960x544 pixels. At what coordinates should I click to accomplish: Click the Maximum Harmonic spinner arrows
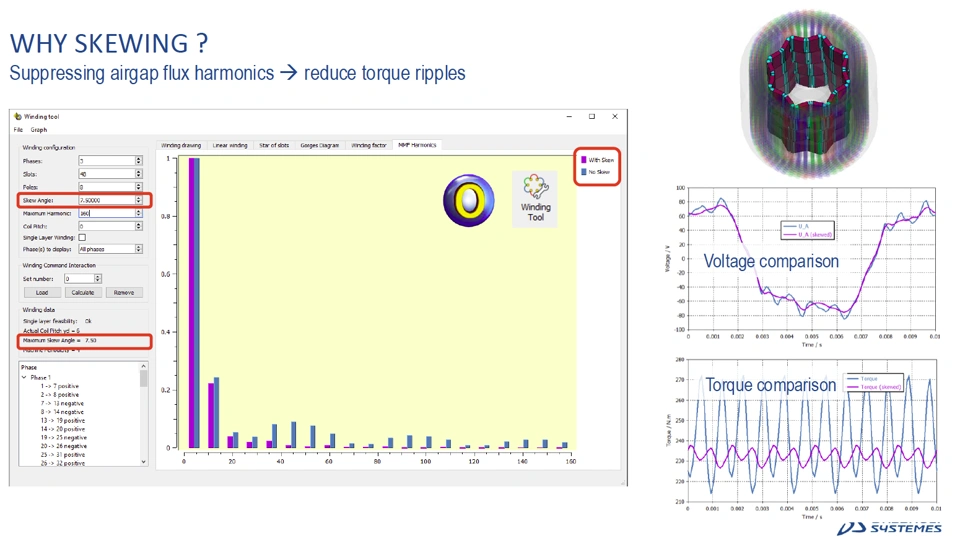(139, 213)
